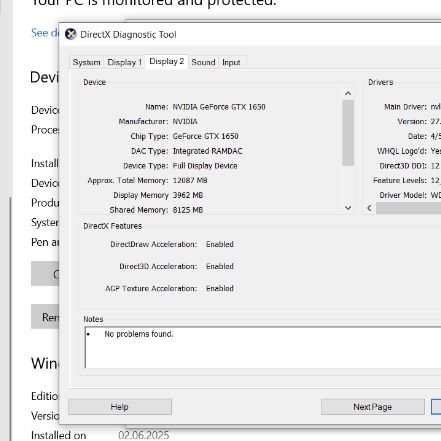Click the See details link in Settings window
Image resolution: width=441 pixels, height=441 pixels.
[x=45, y=33]
